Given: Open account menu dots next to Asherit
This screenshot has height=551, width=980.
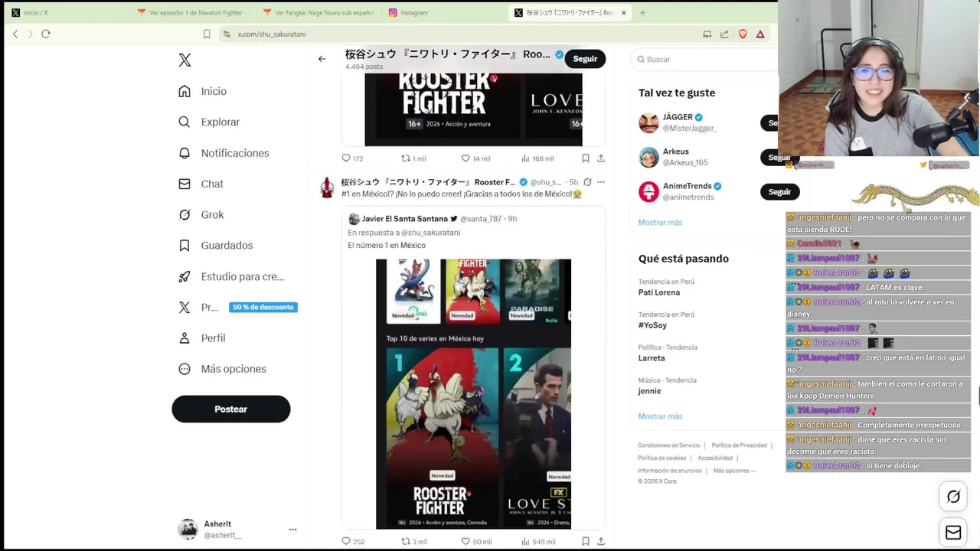Looking at the screenshot, I should pyautogui.click(x=292, y=529).
